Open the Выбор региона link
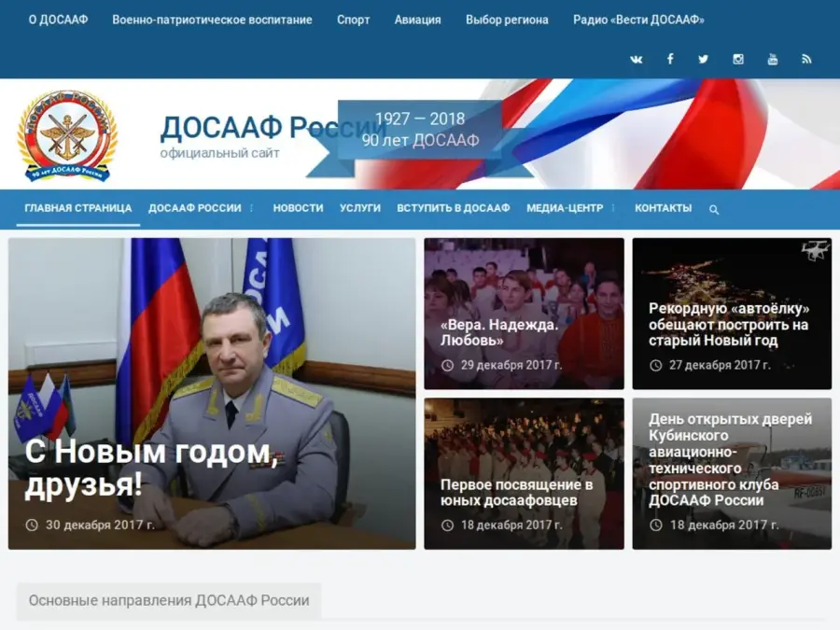The height and width of the screenshot is (630, 840). coord(507,20)
